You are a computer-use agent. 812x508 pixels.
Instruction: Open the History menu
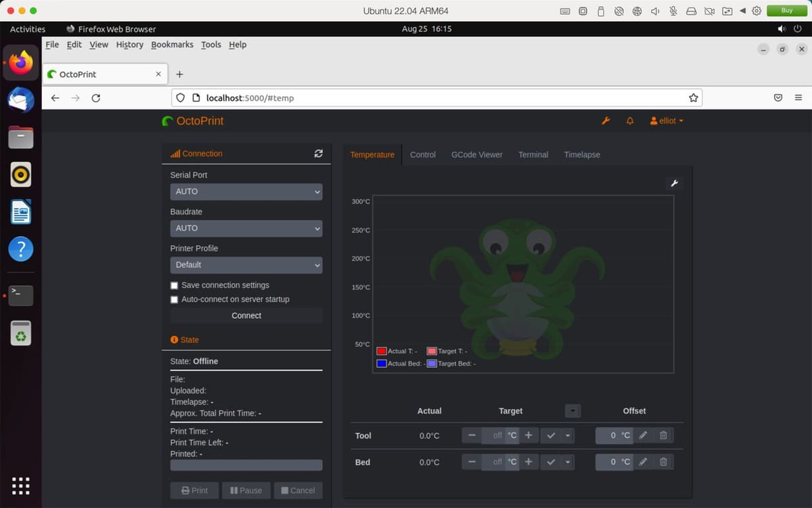[129, 45]
